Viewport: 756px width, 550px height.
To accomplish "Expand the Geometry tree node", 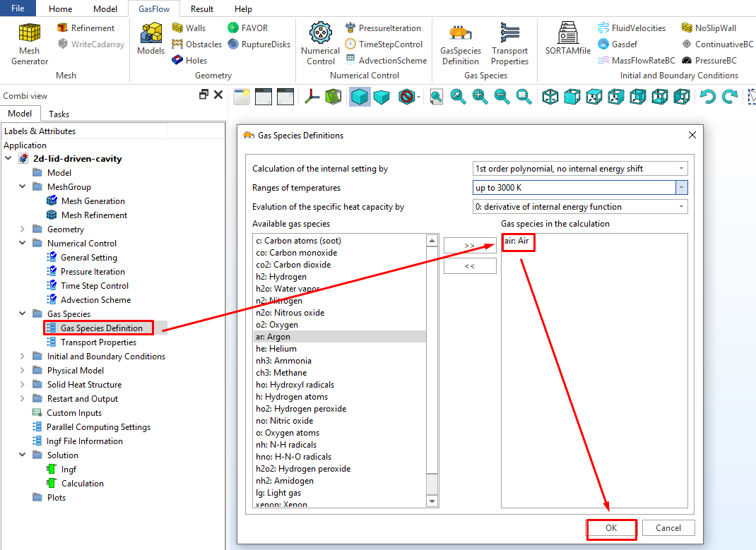I will [x=23, y=229].
